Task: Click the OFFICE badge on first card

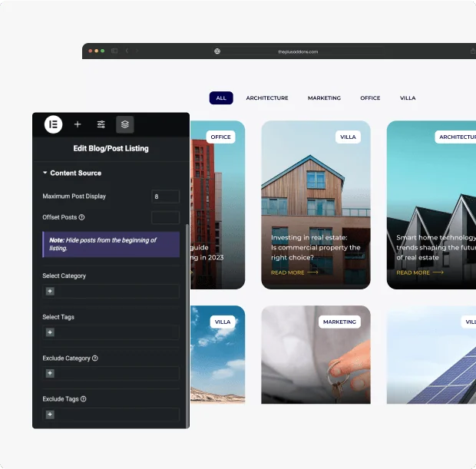Action: (220, 137)
